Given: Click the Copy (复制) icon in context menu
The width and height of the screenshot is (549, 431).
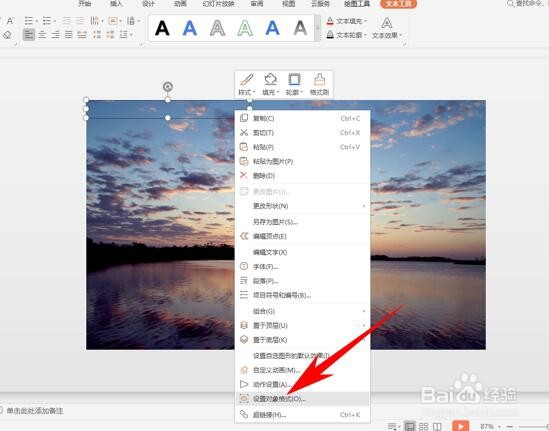Looking at the screenshot, I should click(x=244, y=118).
